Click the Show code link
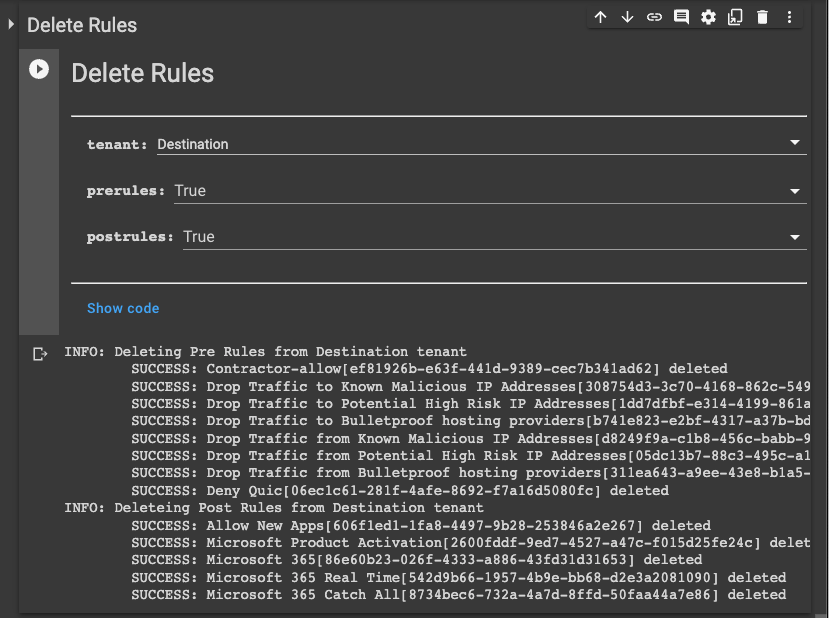The height and width of the screenshot is (618, 829). pos(123,308)
